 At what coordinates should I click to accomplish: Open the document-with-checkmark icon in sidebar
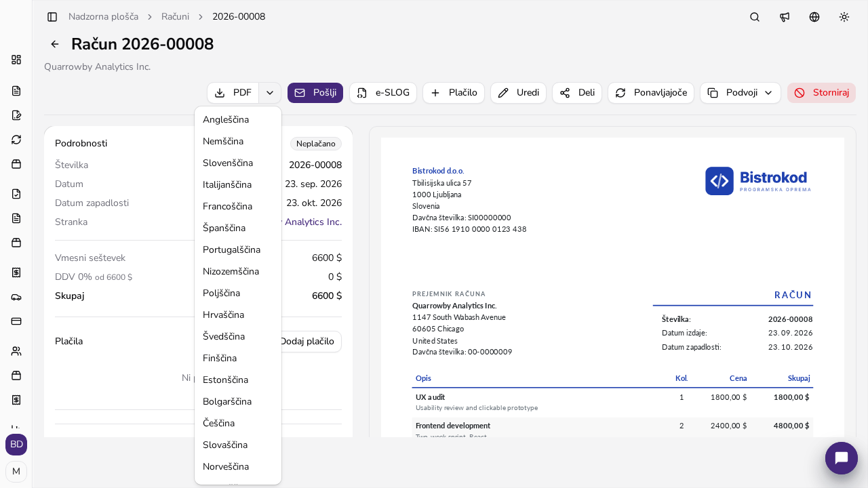coord(16,194)
